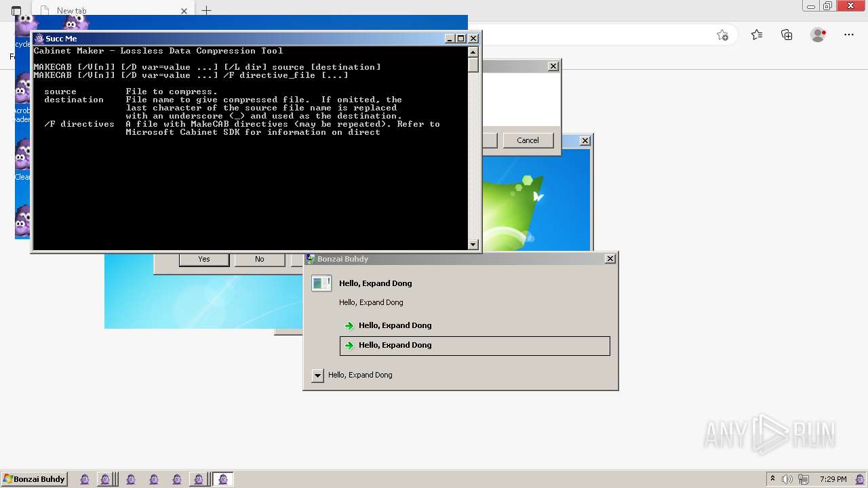The image size is (868, 488).
Task: Expand details arrow in Bonzai Buhdy dialog
Action: pyautogui.click(x=317, y=375)
